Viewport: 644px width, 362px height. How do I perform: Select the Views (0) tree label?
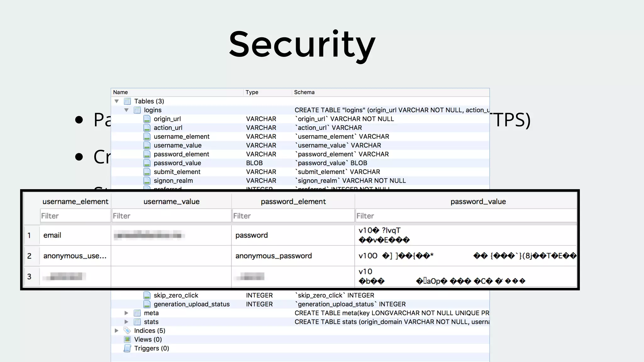pos(148,339)
